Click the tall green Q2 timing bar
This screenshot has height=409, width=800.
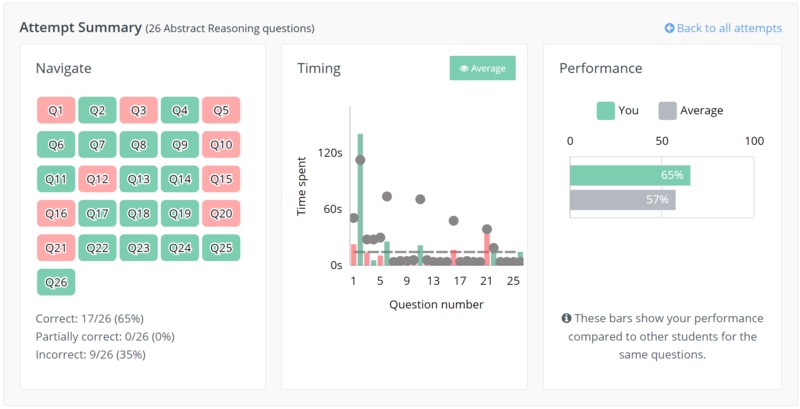click(x=360, y=199)
